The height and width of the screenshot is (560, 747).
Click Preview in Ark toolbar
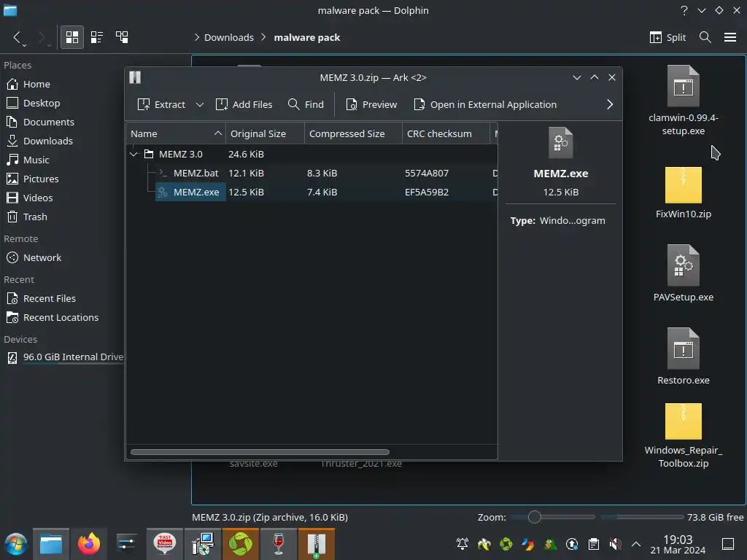click(x=371, y=104)
